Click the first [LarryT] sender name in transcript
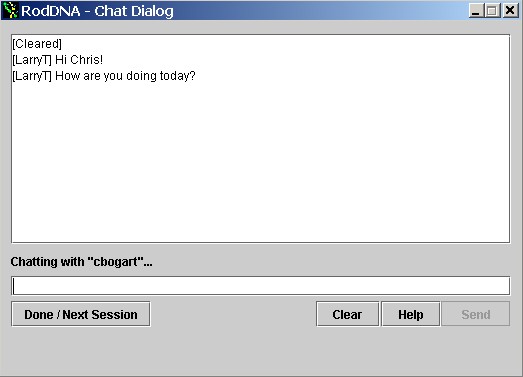This screenshot has width=523, height=377. 32,60
